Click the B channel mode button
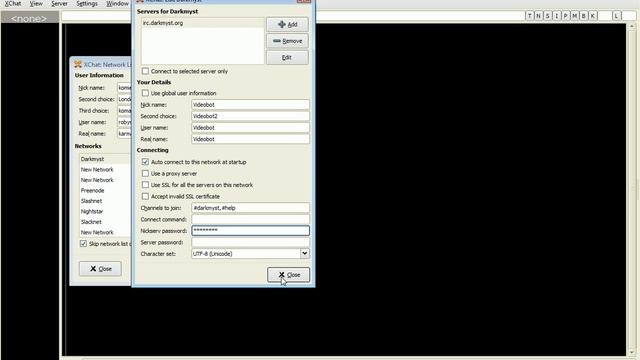The height and width of the screenshot is (360, 640). [583, 16]
